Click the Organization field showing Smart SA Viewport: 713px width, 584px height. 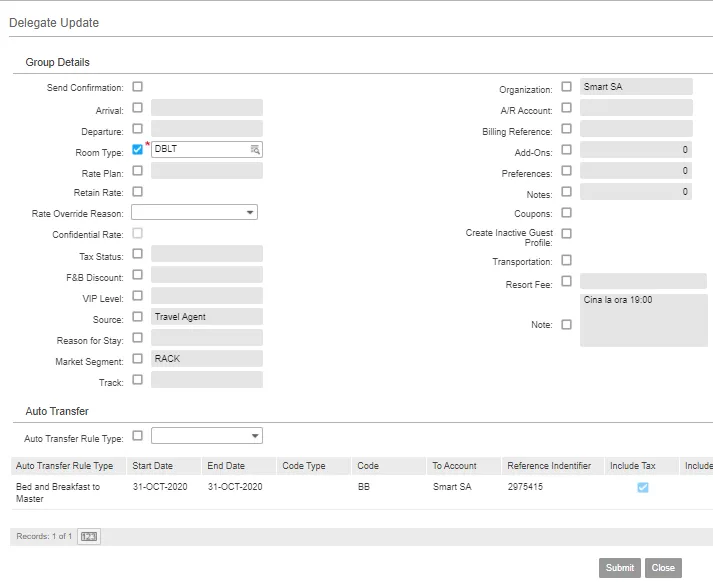coord(636,86)
